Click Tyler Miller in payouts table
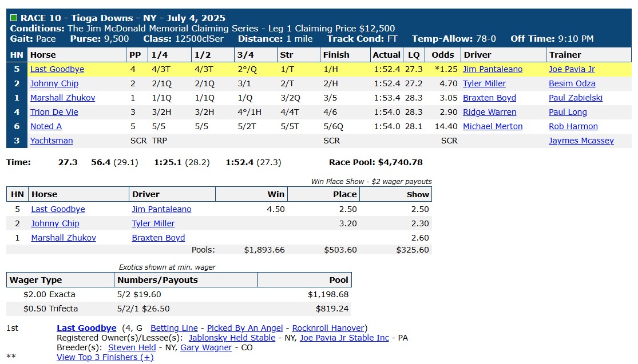 (x=153, y=223)
